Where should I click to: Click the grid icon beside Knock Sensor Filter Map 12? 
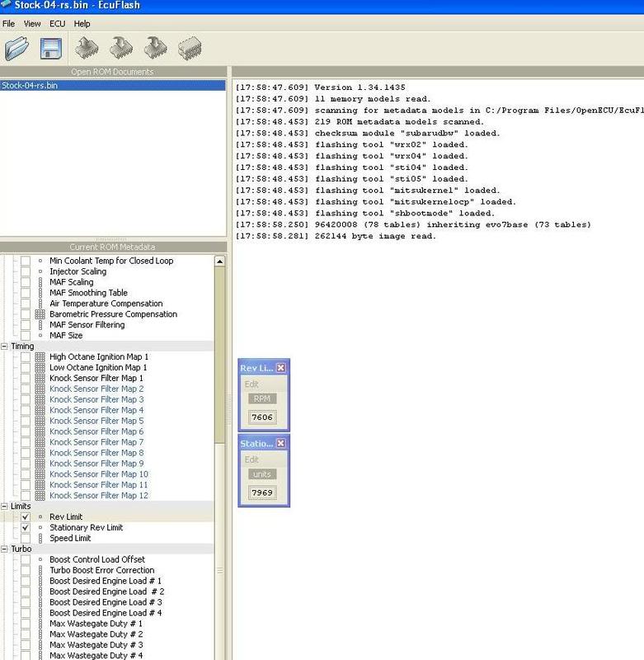[40, 496]
